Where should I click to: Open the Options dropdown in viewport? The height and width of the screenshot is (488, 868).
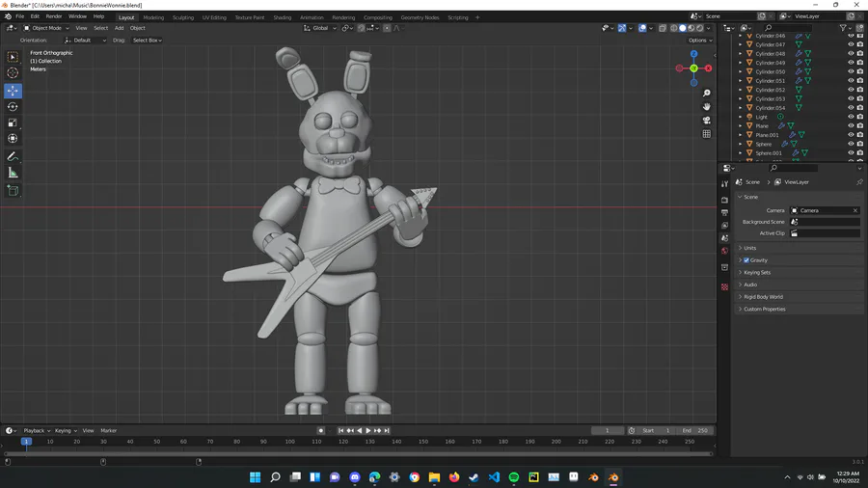tap(700, 41)
